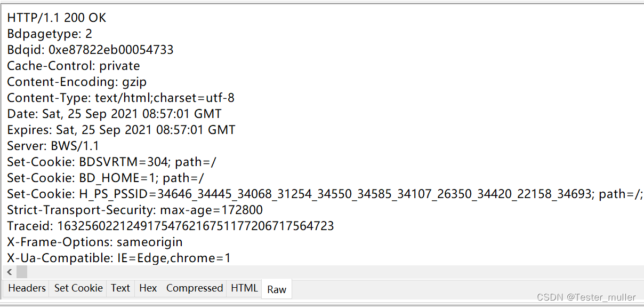The height and width of the screenshot is (307, 644).
Task: Open the Compressed tab
Action: pyautogui.click(x=195, y=288)
